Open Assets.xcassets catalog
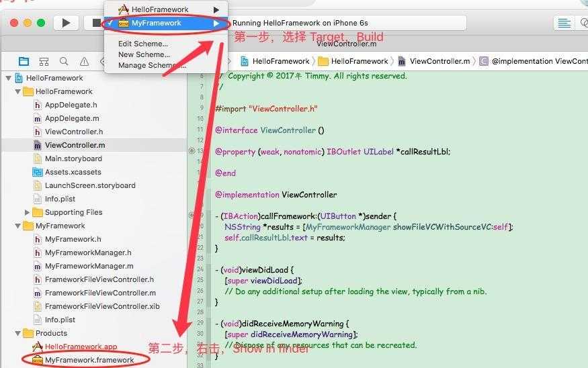 coord(73,173)
